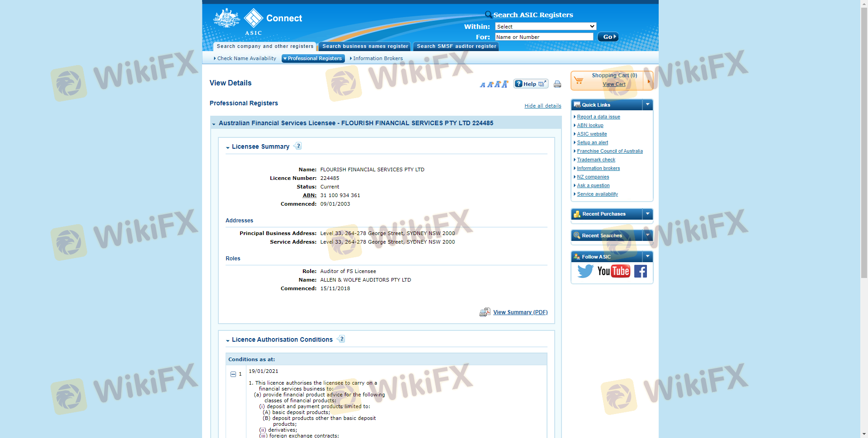This screenshot has height=438, width=868.
Task: Collapse the Licence Authorisation Conditions section
Action: 228,340
